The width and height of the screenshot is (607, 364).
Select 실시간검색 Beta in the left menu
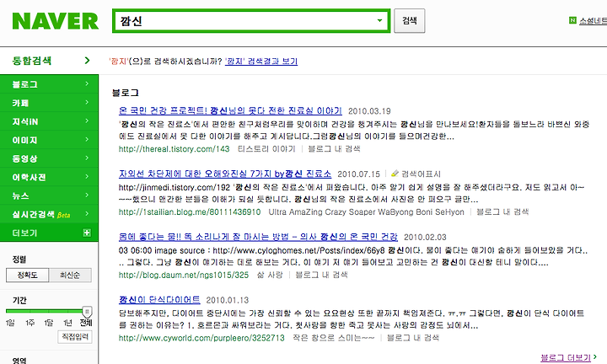[49, 214]
